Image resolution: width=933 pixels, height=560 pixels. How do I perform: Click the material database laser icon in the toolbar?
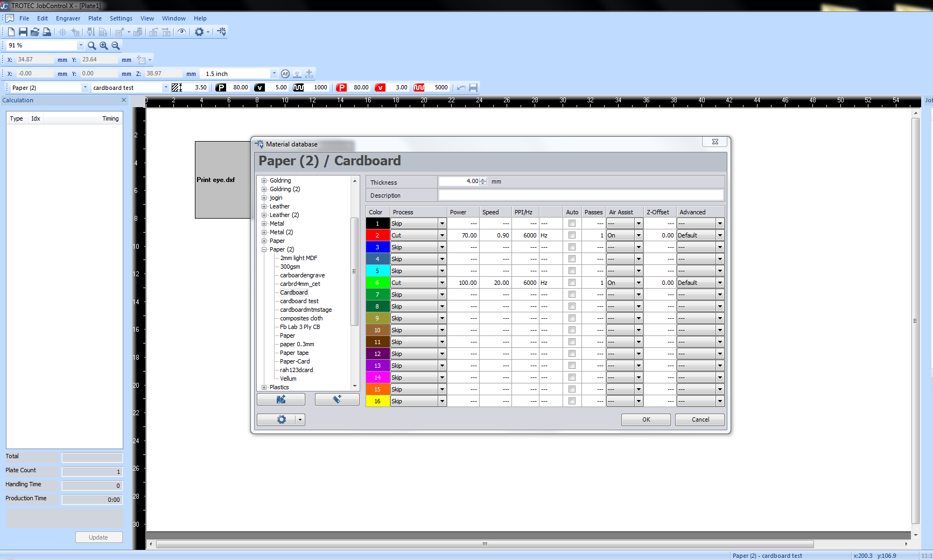click(221, 32)
